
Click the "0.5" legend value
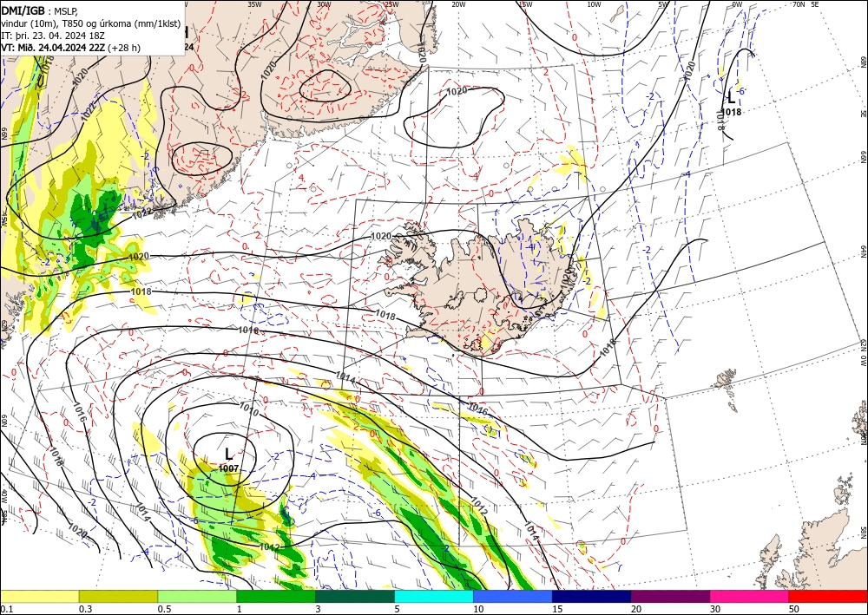(x=164, y=609)
